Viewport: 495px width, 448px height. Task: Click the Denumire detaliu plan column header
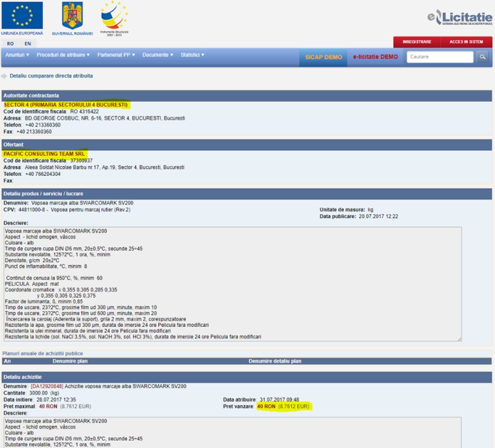point(275,361)
